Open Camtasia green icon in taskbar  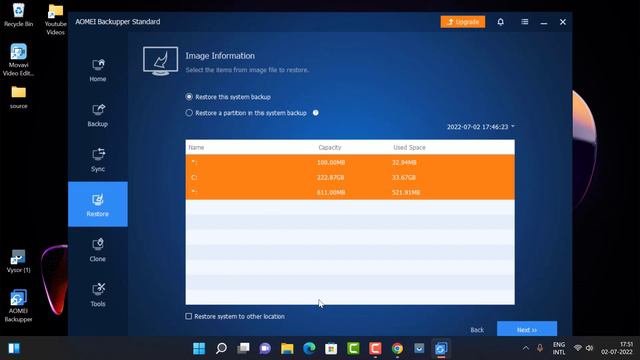click(353, 348)
